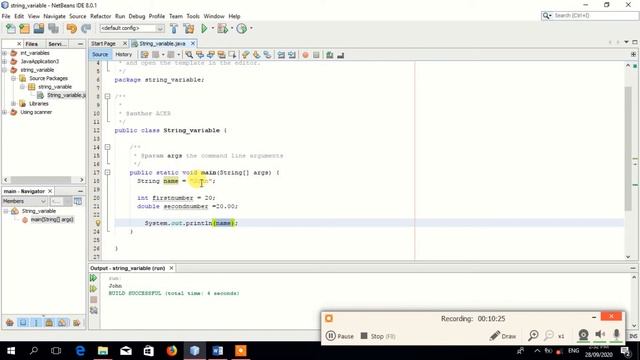Click the Last Edit icon beside History

[144, 55]
